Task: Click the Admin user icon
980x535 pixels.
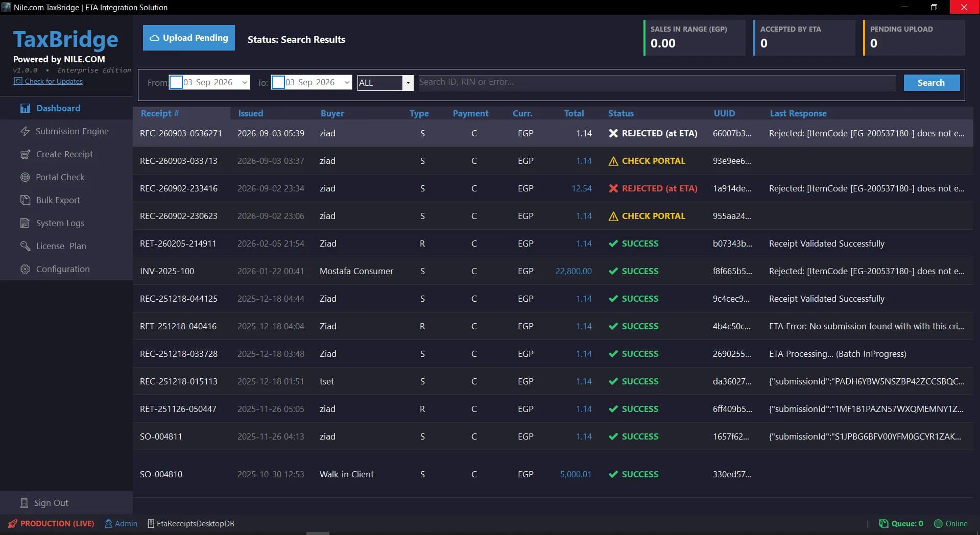Action: (x=108, y=524)
